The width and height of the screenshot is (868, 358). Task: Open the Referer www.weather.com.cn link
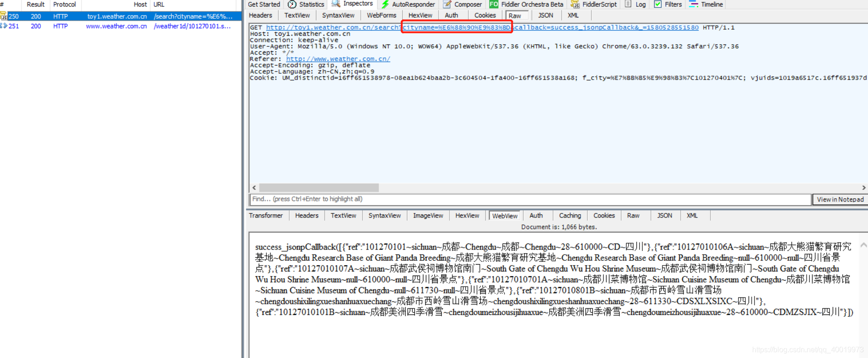point(338,59)
